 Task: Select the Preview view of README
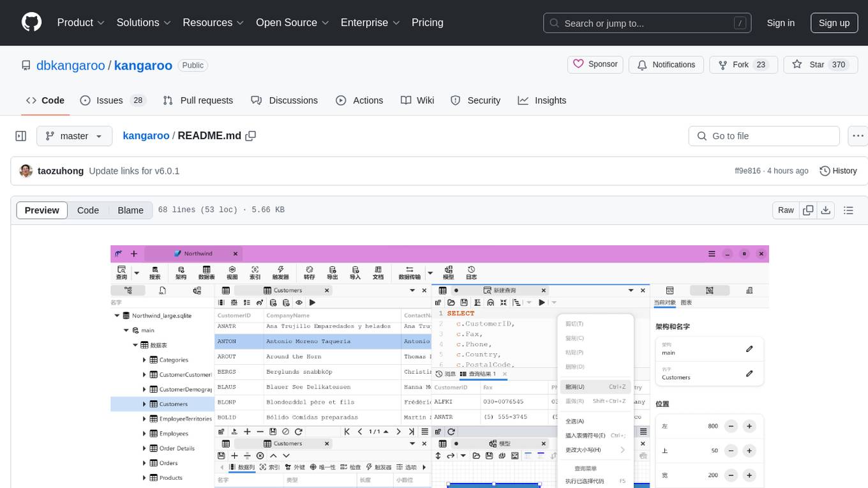pyautogui.click(x=42, y=210)
